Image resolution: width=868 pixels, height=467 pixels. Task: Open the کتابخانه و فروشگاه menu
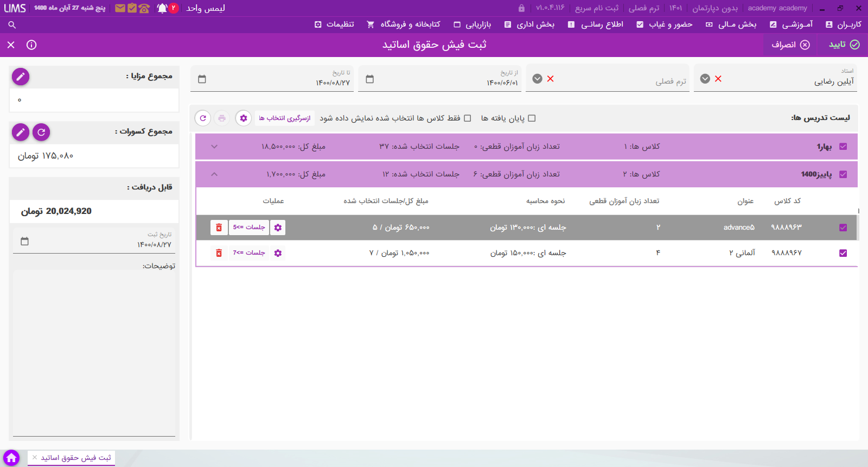coord(404,24)
